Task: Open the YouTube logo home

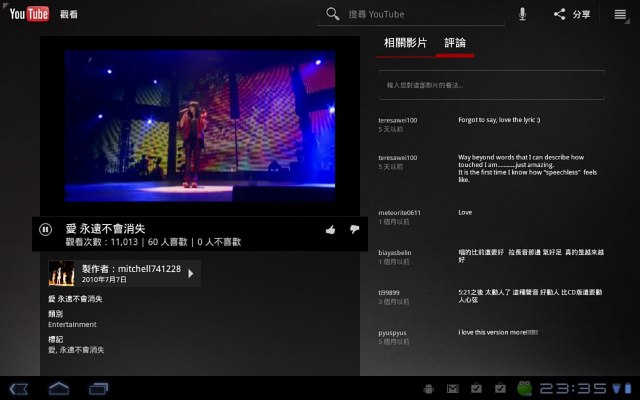Action: click(29, 14)
